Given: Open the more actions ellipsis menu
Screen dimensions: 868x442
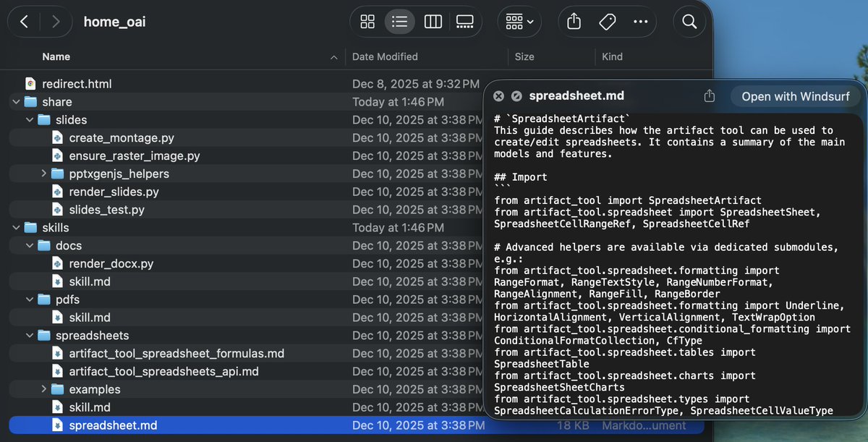Looking at the screenshot, I should tap(640, 22).
